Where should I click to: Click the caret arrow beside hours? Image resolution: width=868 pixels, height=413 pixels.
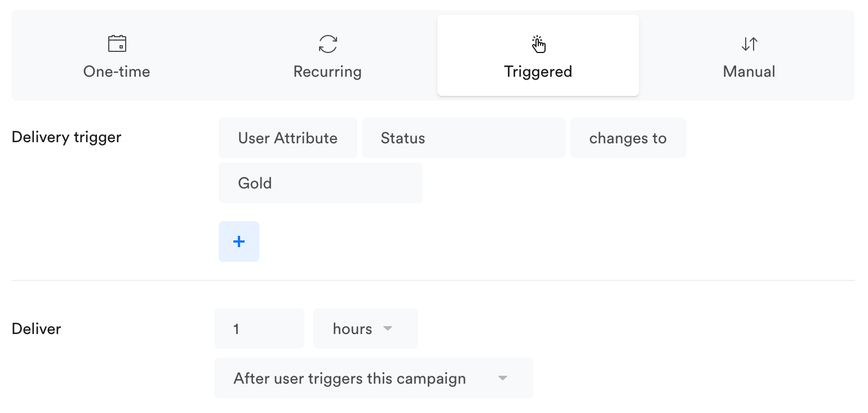(388, 328)
